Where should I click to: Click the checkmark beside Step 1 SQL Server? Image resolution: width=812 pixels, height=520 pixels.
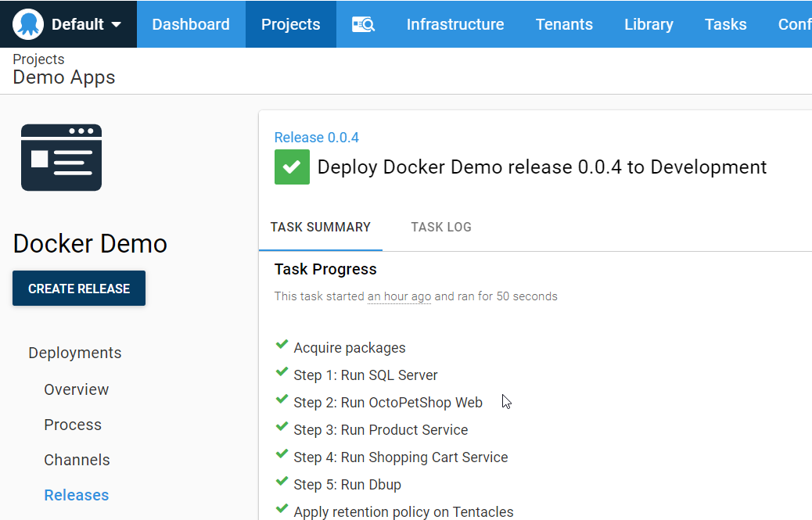click(282, 373)
